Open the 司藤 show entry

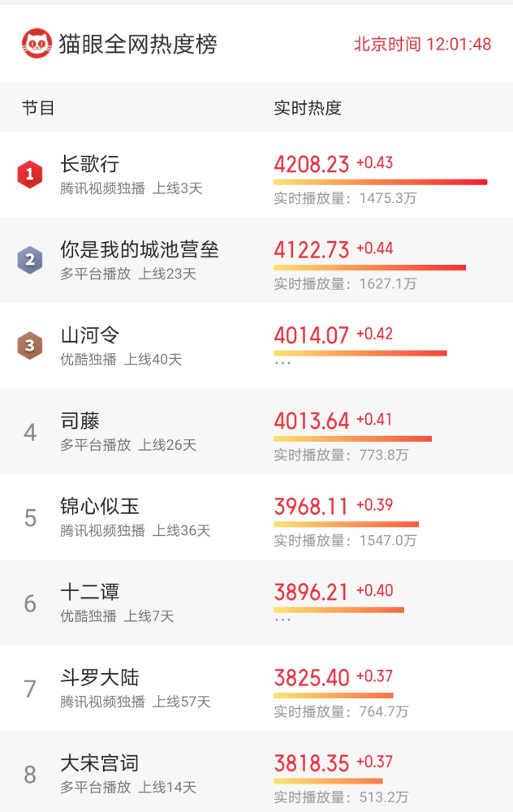pyautogui.click(x=256, y=431)
